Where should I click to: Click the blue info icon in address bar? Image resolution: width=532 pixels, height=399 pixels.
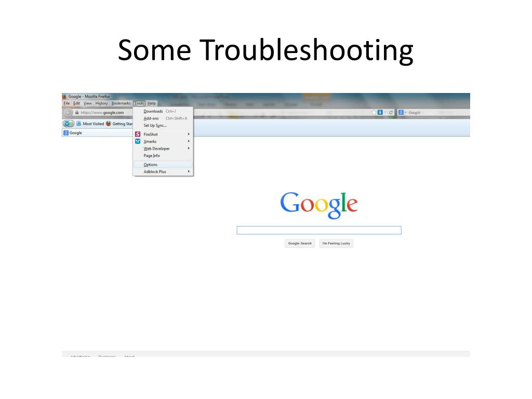click(x=380, y=112)
